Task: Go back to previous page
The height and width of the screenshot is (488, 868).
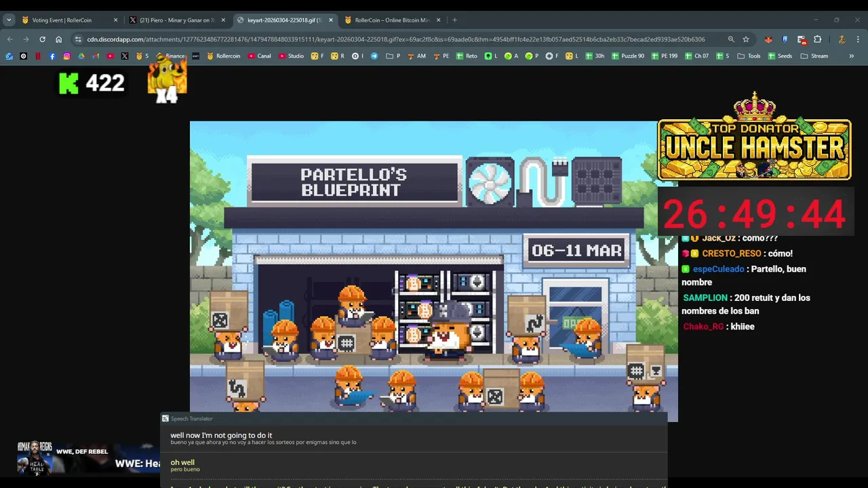Action: point(9,39)
